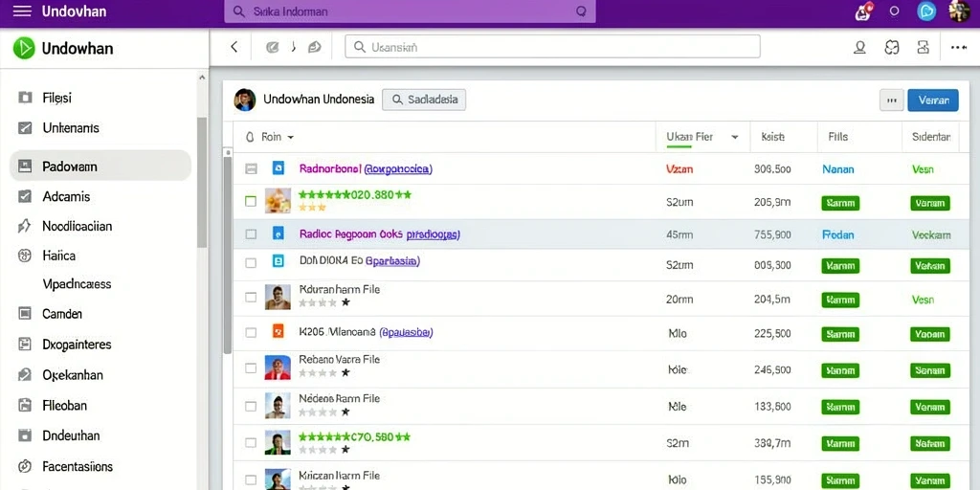Click the sidebar vertical scrollbar
Viewport: 980px width, 490px height.
pos(202,183)
